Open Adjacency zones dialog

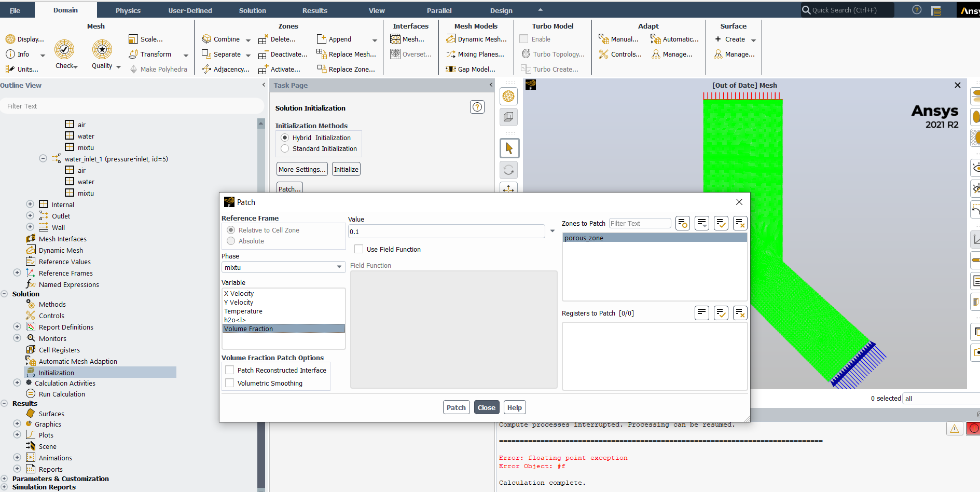coord(226,69)
